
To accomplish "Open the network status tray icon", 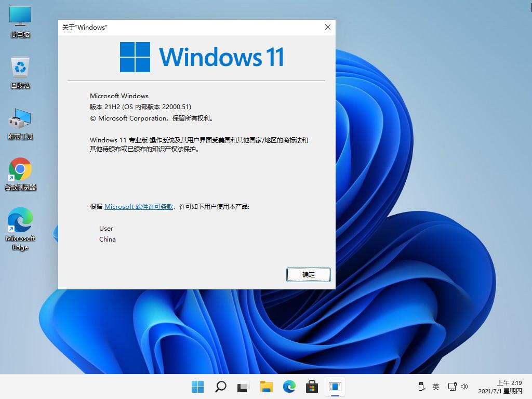I will tap(452, 387).
